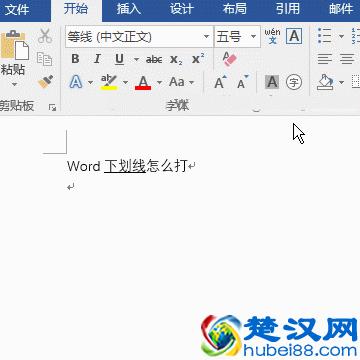The width and height of the screenshot is (360, 360).
Task: Open the 邮件 ribbon tab
Action: coord(341,9)
